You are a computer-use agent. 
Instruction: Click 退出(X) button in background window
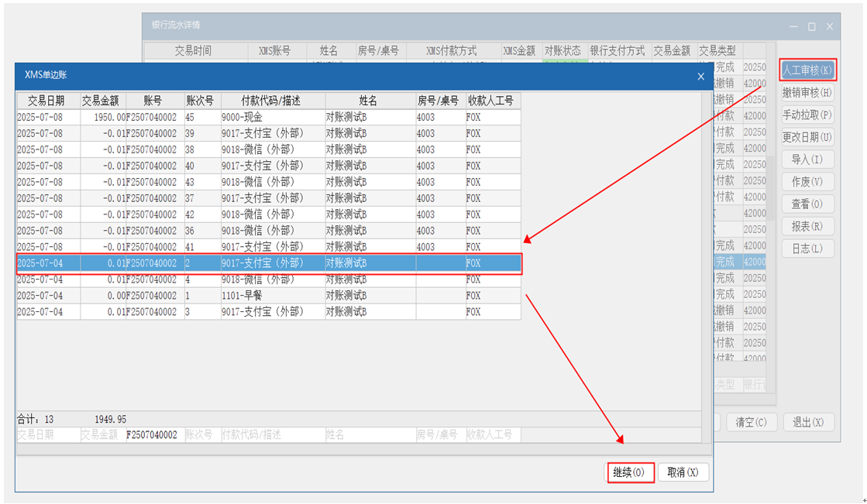point(808,422)
